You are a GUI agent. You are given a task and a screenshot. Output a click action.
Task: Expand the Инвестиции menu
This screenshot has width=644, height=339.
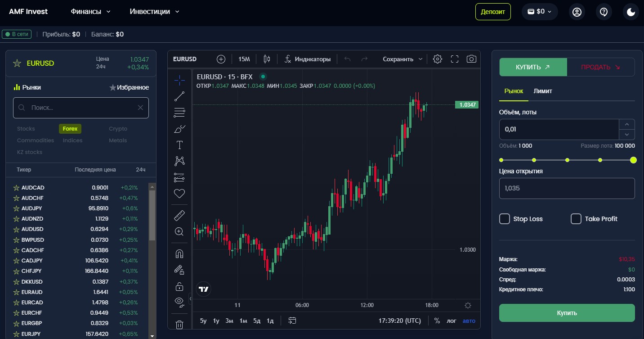pos(154,12)
